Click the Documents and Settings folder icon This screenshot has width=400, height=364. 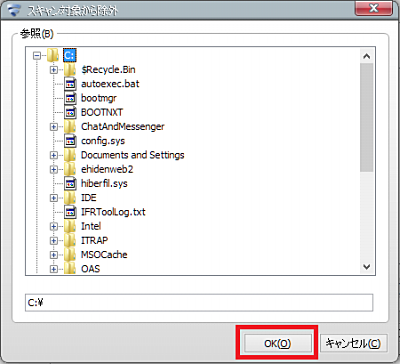tap(70, 155)
